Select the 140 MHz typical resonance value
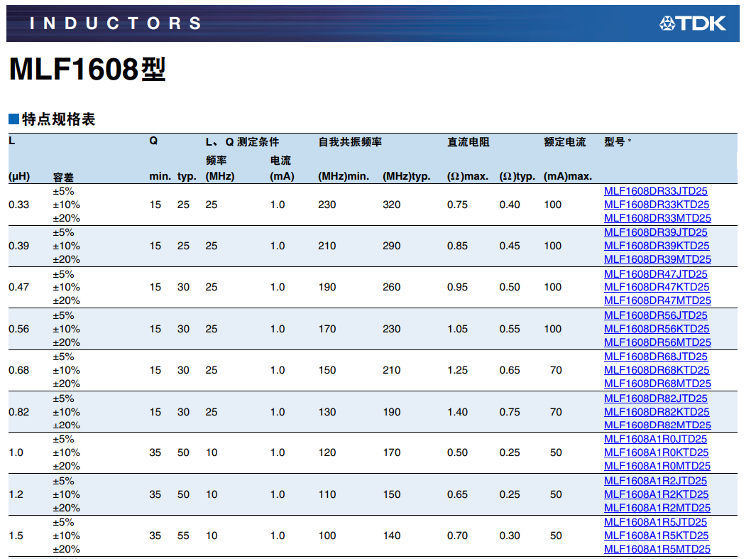 (392, 536)
